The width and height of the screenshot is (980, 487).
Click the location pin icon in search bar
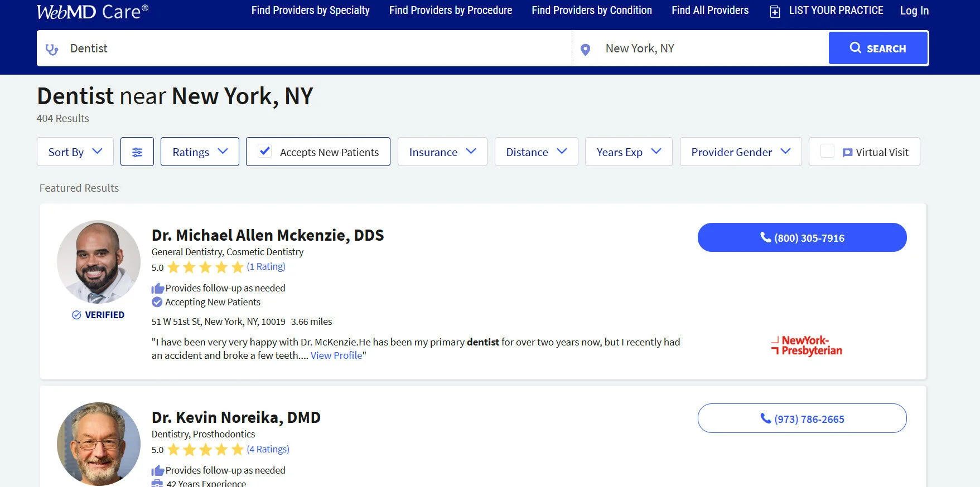585,49
